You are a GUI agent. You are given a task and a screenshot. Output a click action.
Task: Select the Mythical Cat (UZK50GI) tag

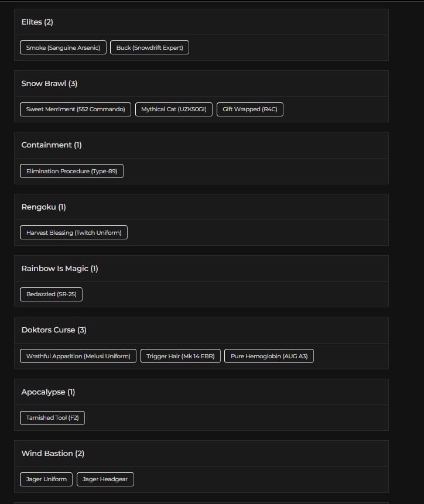[174, 109]
